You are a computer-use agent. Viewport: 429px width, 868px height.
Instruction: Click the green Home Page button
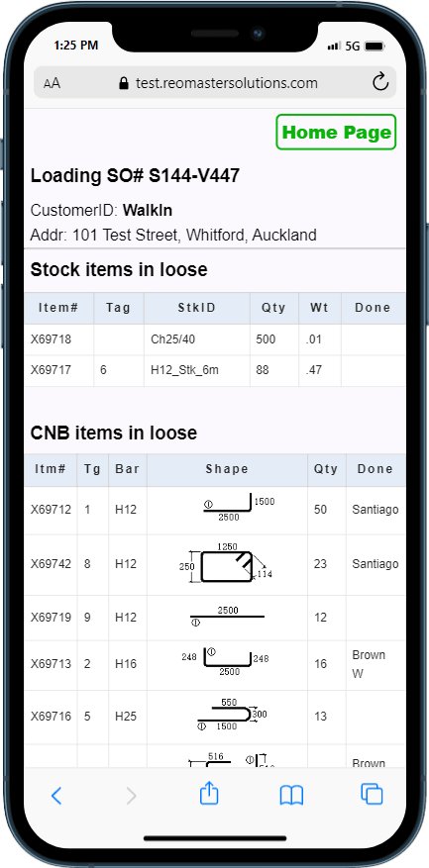(x=337, y=133)
